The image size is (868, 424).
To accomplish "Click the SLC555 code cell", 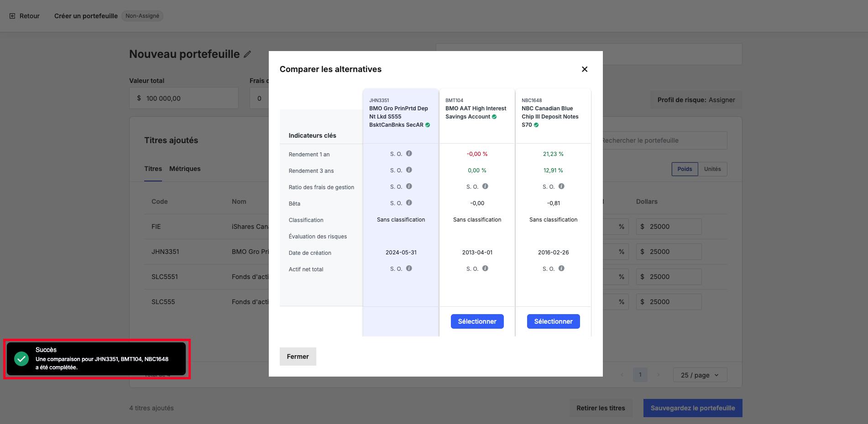I will [163, 302].
